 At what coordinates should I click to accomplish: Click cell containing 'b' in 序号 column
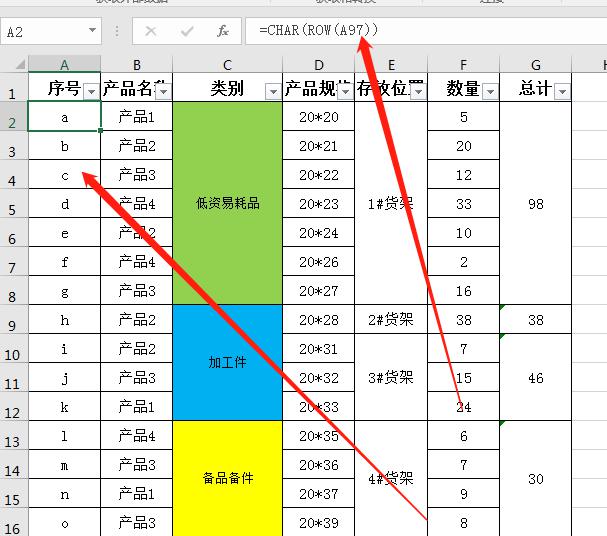tap(65, 146)
